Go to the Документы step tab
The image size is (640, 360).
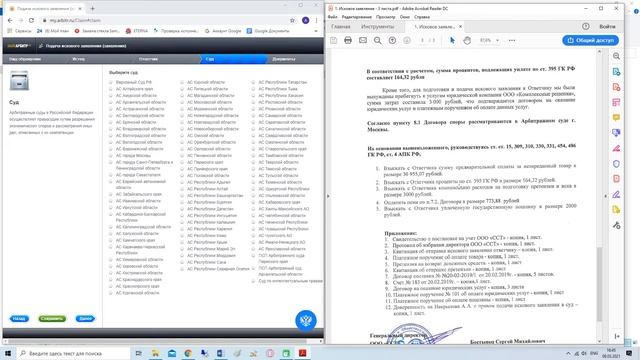[284, 59]
